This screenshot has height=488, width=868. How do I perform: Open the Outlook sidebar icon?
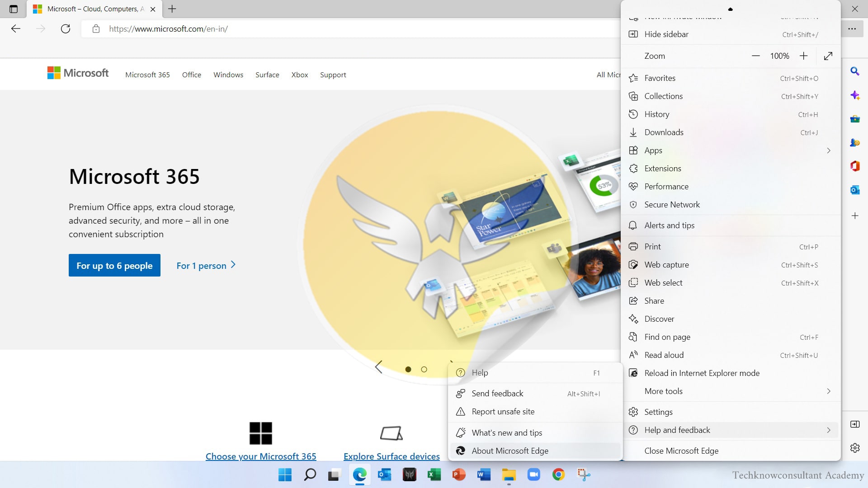[854, 190]
